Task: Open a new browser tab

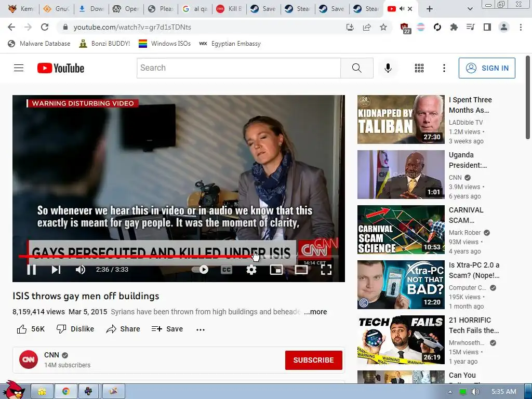Action: click(x=430, y=9)
